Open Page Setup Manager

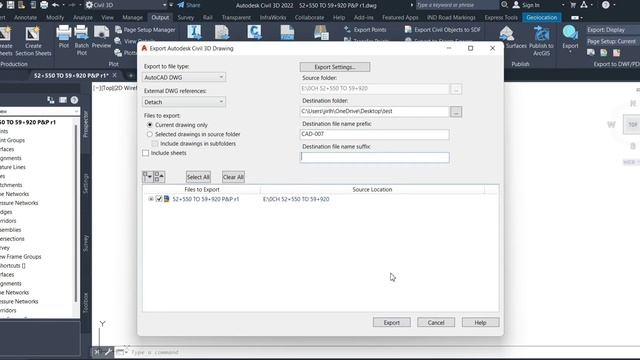point(145,30)
